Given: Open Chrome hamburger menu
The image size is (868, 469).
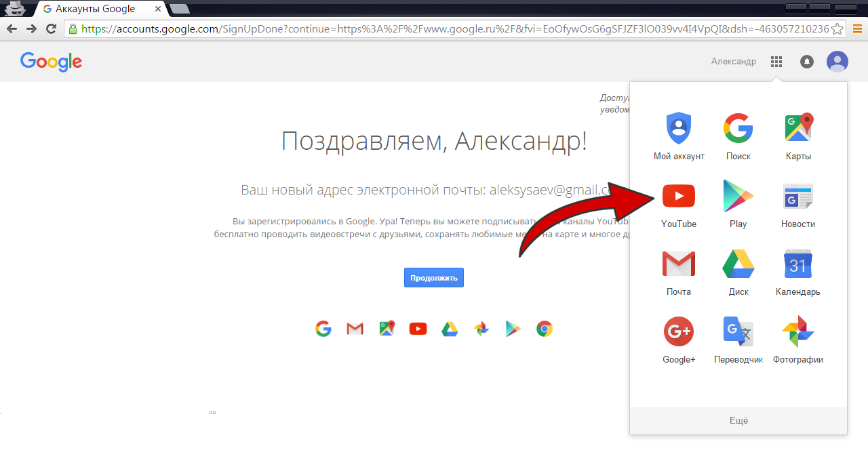Looking at the screenshot, I should (858, 28).
